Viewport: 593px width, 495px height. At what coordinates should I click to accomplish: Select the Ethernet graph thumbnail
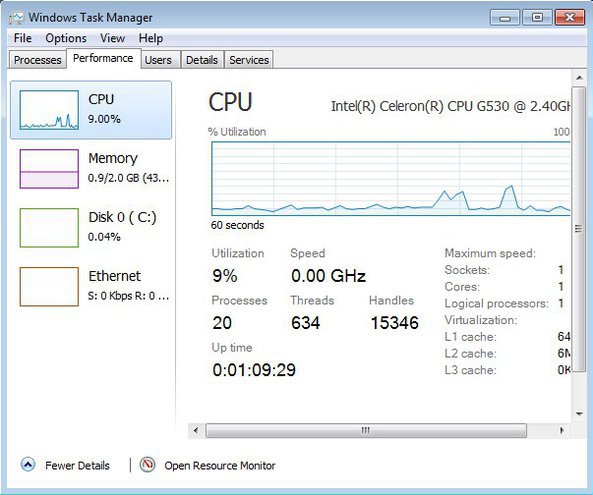coord(49,287)
